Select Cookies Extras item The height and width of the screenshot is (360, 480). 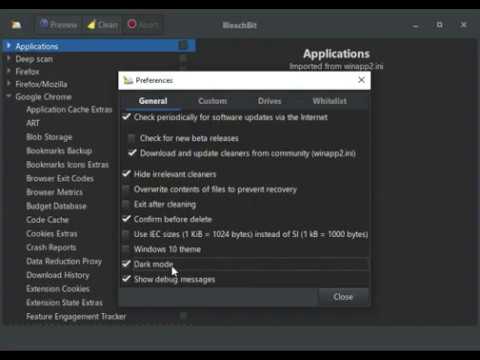click(x=52, y=234)
